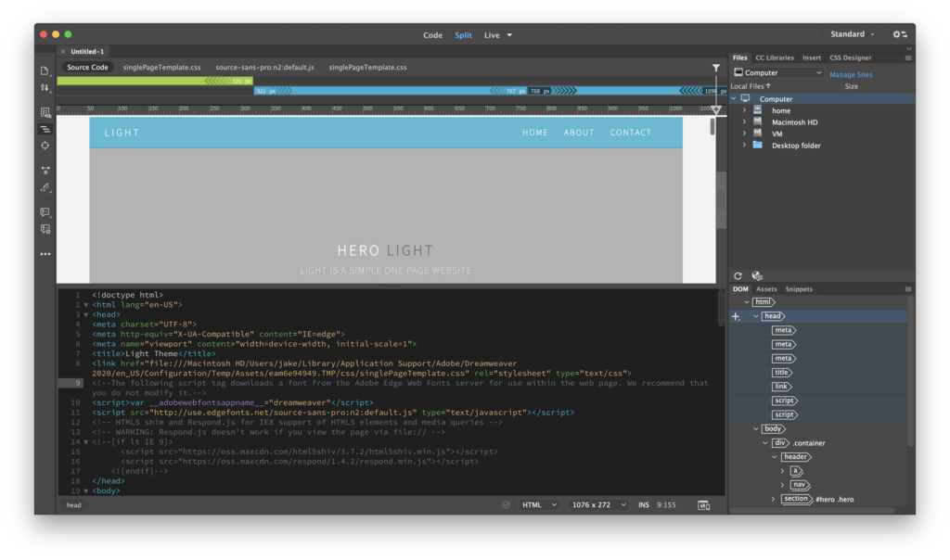The image size is (950, 560).
Task: Click HOME link in live preview
Action: [535, 133]
